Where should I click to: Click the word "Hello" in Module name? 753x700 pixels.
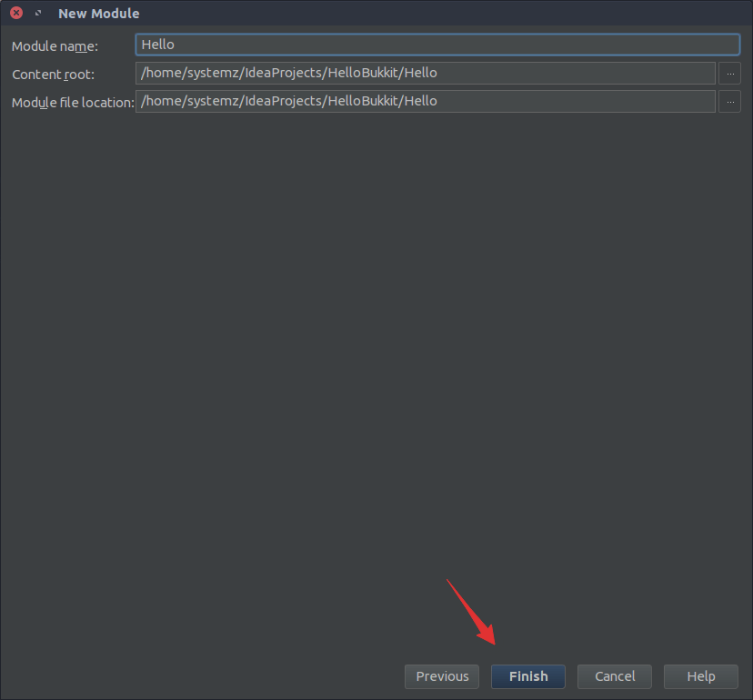point(157,45)
